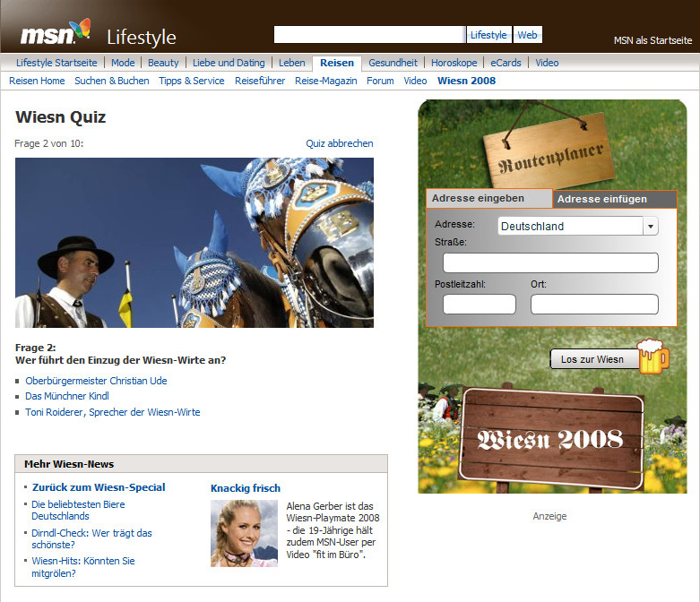Open the Forum link

[x=380, y=81]
